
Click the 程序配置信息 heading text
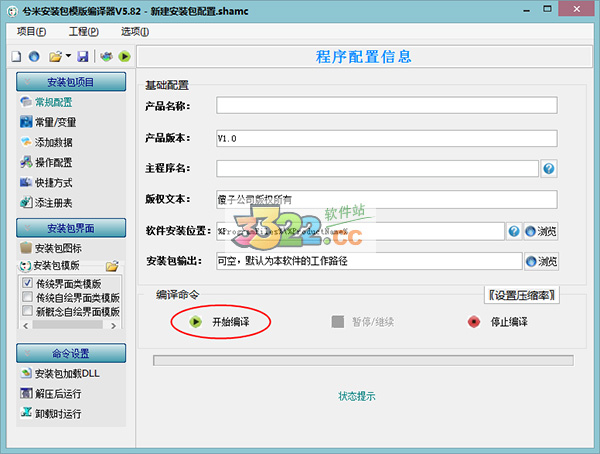coord(363,57)
